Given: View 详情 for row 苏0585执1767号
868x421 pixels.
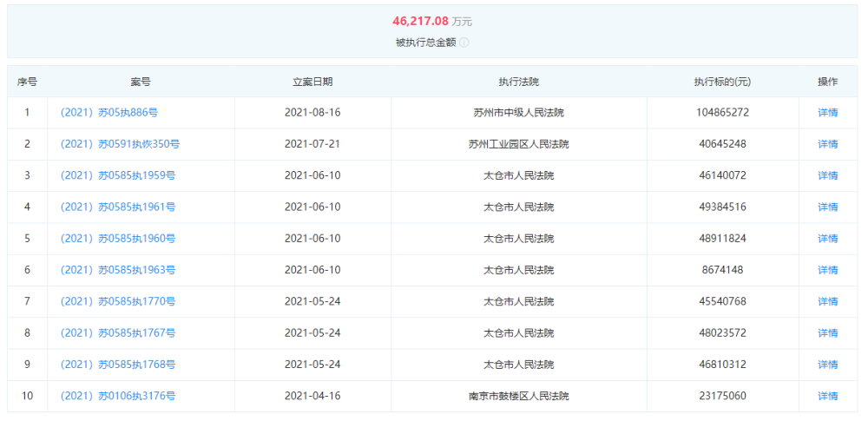Looking at the screenshot, I should [827, 333].
